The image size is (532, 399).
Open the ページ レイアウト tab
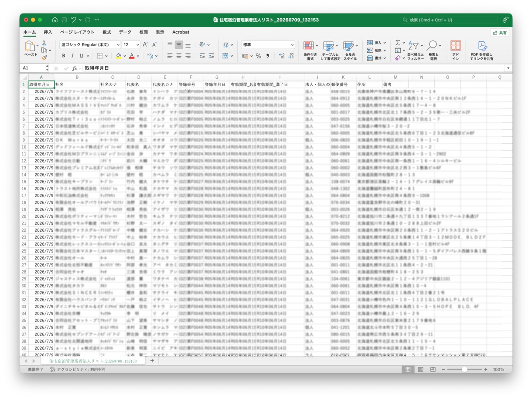click(77, 32)
